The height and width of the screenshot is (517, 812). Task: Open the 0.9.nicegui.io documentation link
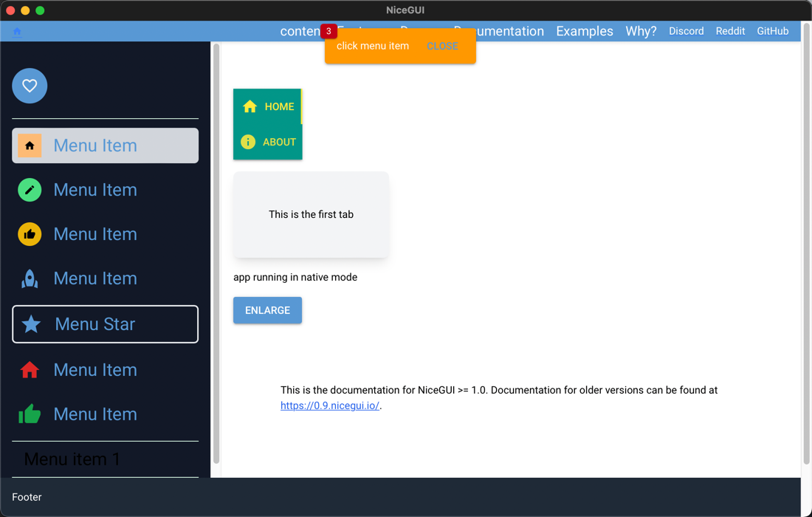(329, 405)
